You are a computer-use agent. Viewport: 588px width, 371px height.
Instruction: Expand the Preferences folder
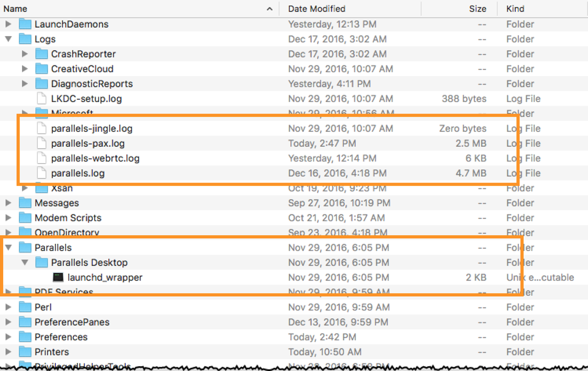[x=8, y=337]
